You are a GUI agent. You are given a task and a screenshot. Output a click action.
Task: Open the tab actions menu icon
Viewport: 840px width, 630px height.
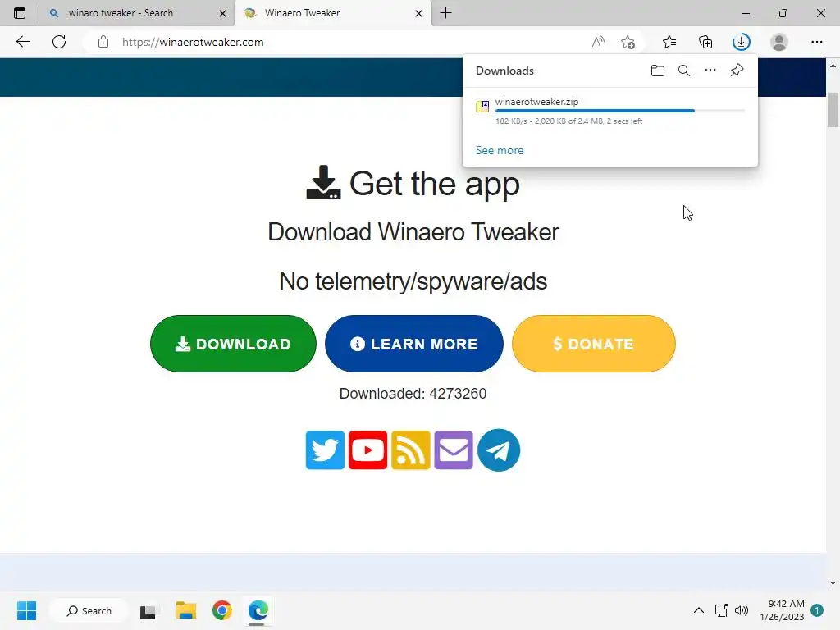pyautogui.click(x=20, y=13)
